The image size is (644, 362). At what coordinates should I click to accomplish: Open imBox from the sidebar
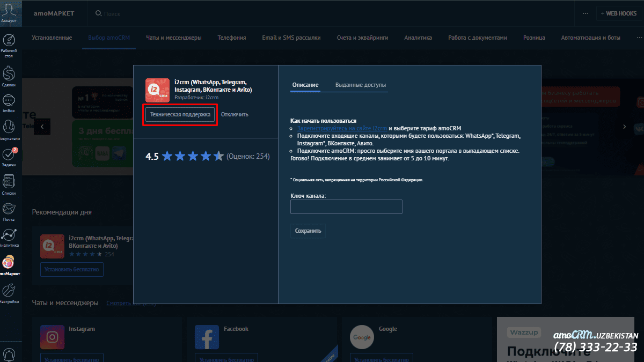(x=9, y=104)
